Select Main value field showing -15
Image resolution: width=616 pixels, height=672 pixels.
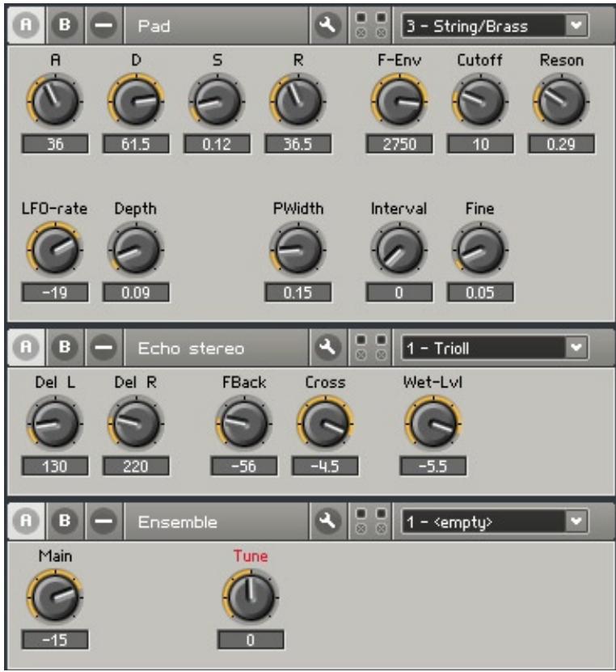tap(55, 640)
